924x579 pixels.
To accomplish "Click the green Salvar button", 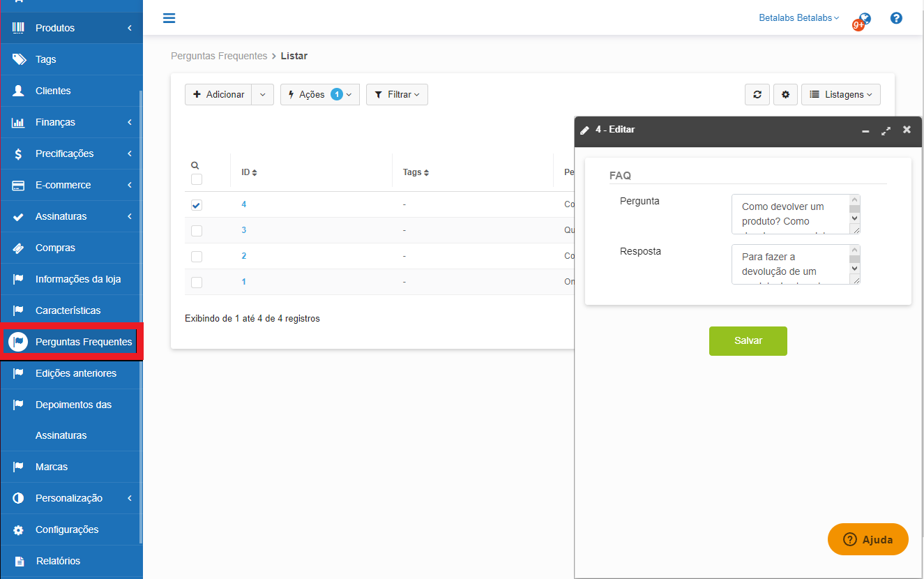I will [748, 341].
